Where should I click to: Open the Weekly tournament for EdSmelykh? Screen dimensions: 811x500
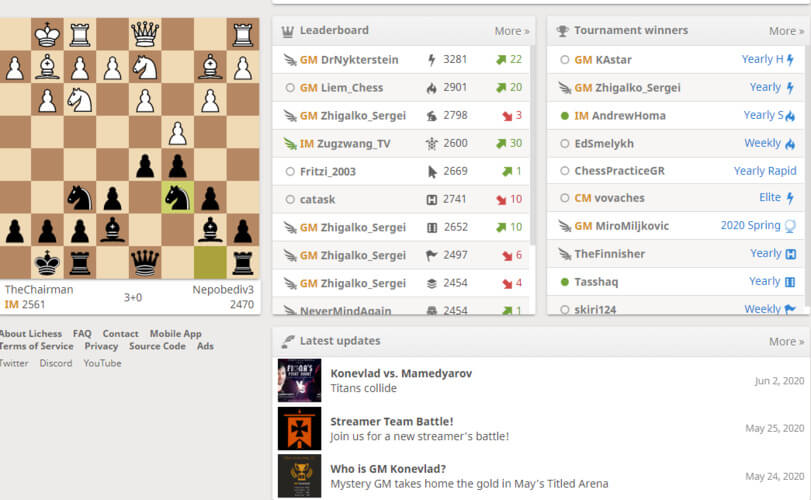pyautogui.click(x=770, y=143)
